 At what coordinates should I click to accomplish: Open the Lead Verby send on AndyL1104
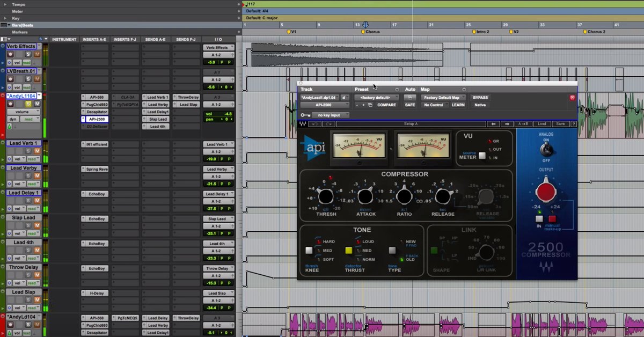157,104
